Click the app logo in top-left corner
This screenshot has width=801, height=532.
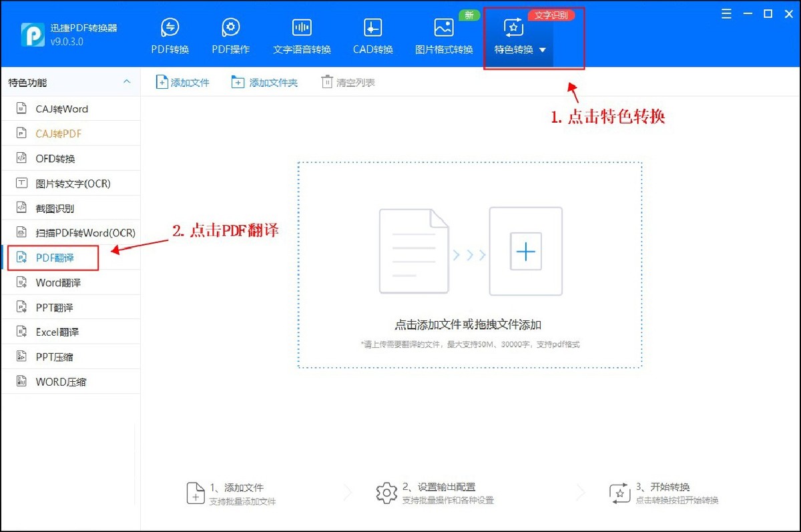[x=31, y=33]
